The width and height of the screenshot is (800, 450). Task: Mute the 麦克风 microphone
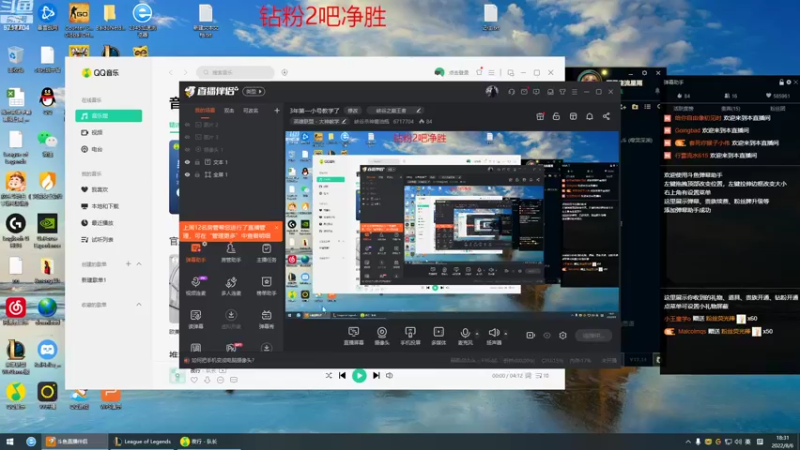[x=465, y=336]
